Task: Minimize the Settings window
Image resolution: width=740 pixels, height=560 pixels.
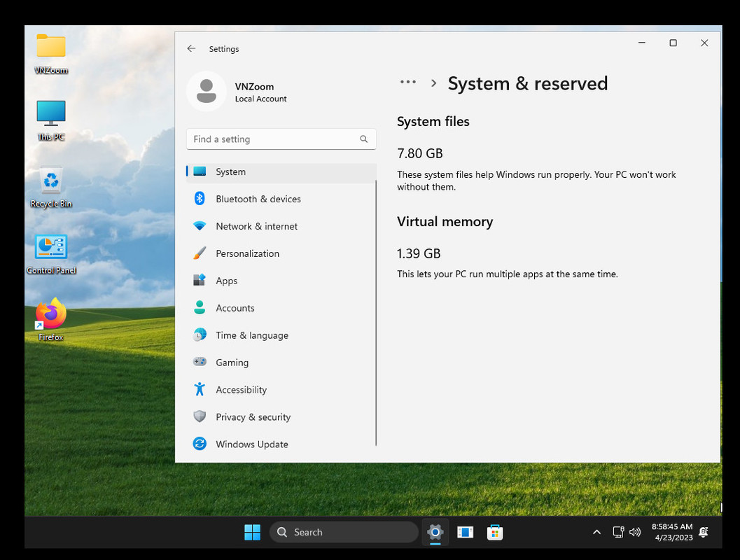Action: (642, 43)
